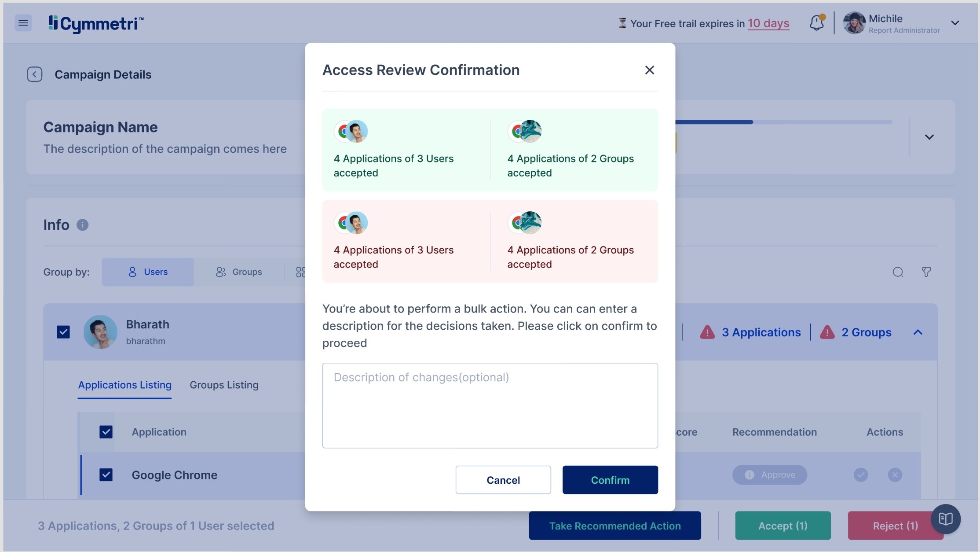Screen dimensions: 980x552
Task: Switch to Groups Listing tab
Action: (x=224, y=385)
